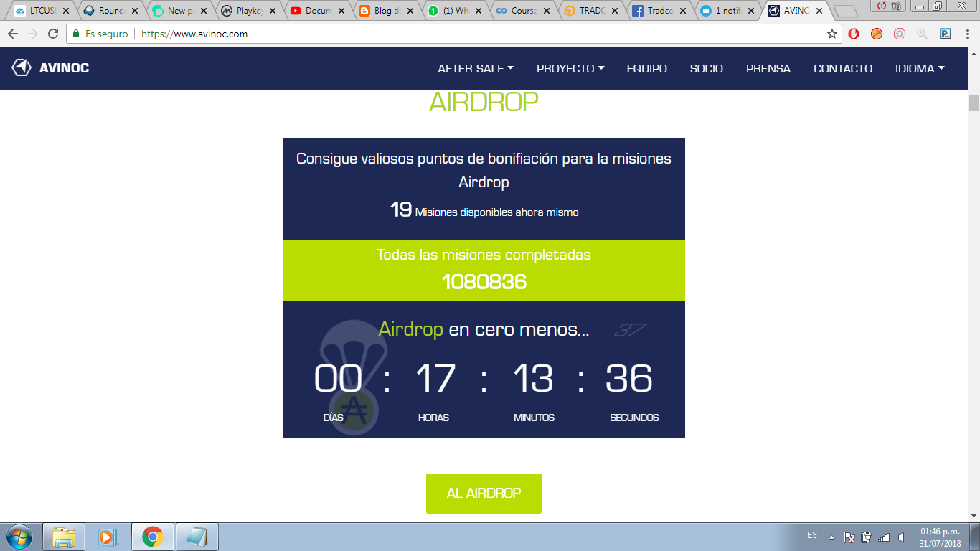
Task: Open the EQUIPO page
Action: (647, 69)
